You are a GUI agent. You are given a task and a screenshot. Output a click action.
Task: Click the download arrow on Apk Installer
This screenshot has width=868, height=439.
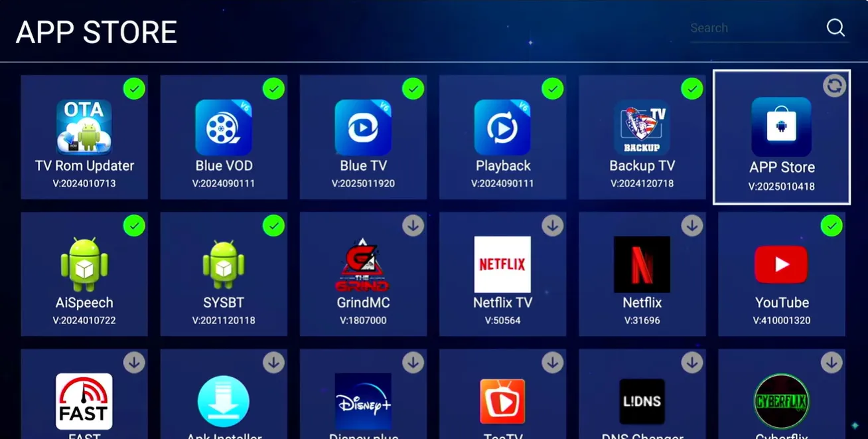(x=273, y=363)
